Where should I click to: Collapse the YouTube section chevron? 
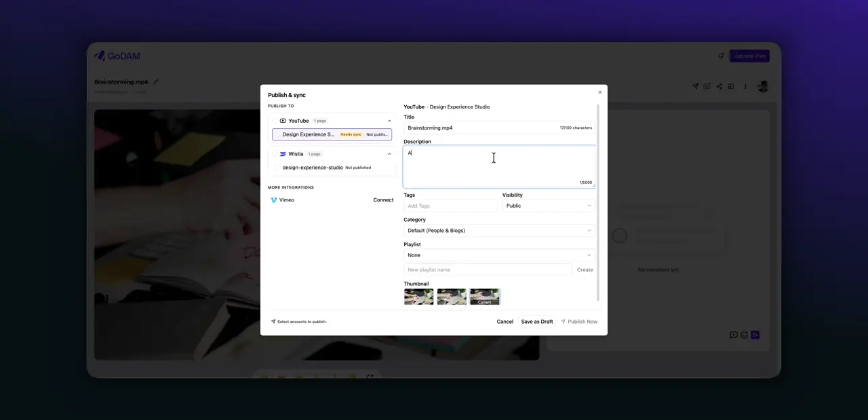[389, 121]
